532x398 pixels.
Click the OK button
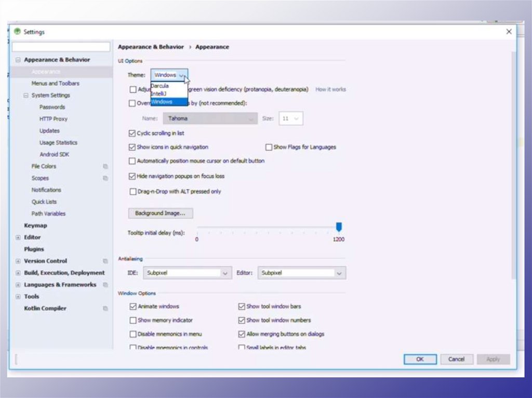click(x=420, y=360)
